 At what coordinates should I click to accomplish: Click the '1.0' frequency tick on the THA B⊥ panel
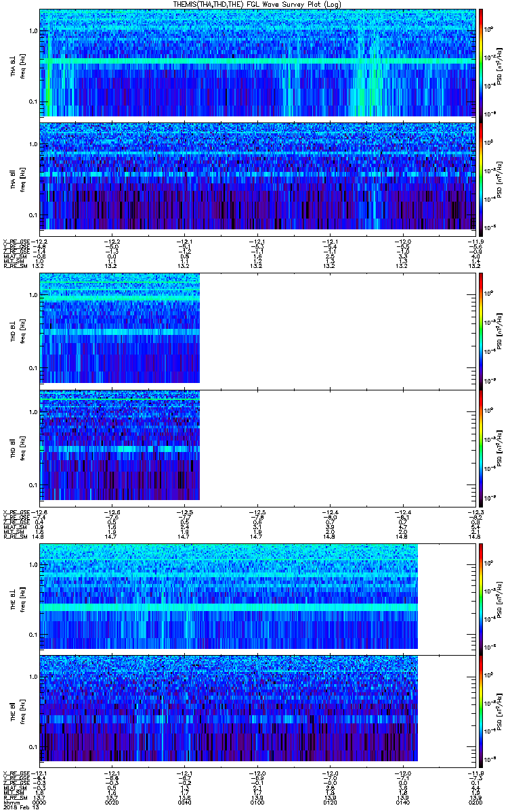(33, 31)
